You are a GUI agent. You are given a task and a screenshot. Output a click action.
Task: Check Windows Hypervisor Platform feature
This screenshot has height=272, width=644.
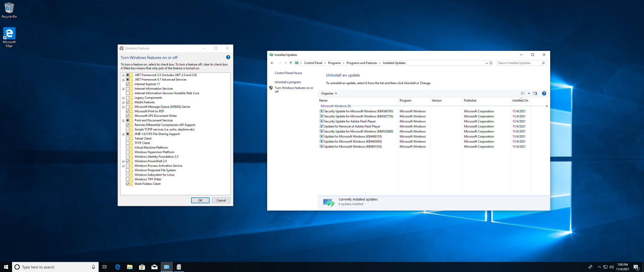(x=128, y=152)
